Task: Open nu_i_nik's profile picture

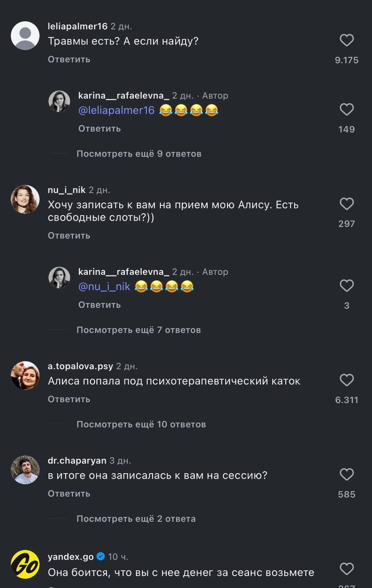Action: coord(25,199)
